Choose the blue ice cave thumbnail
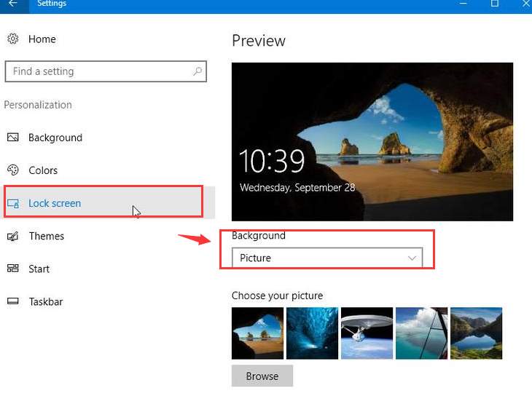This screenshot has width=532, height=396. (312, 333)
